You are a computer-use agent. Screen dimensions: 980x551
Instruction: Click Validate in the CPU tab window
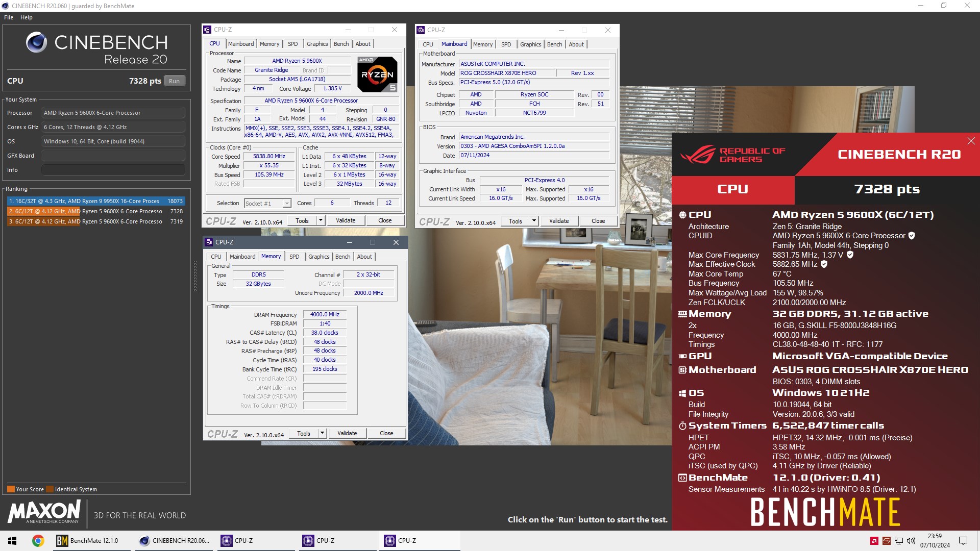click(x=346, y=220)
